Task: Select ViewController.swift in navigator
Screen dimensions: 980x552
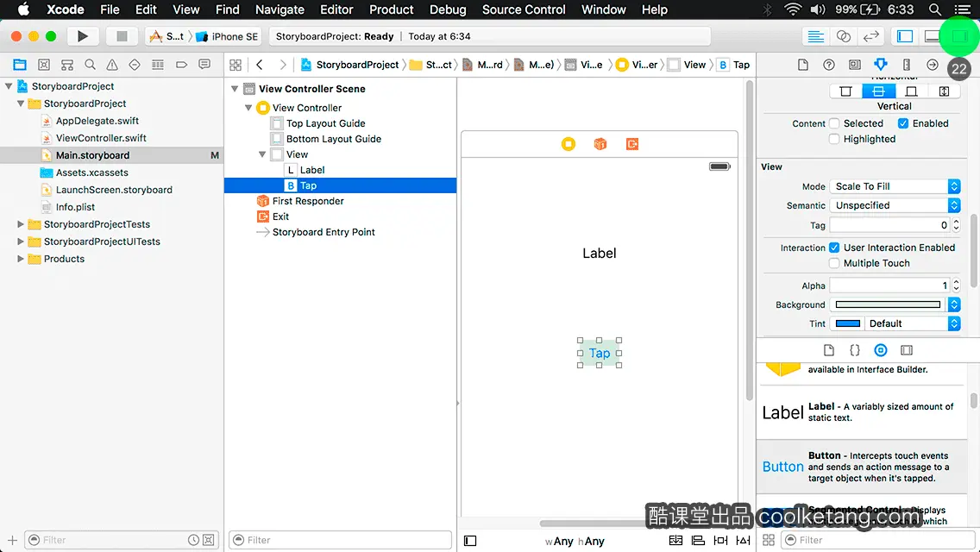Action: pyautogui.click(x=101, y=138)
